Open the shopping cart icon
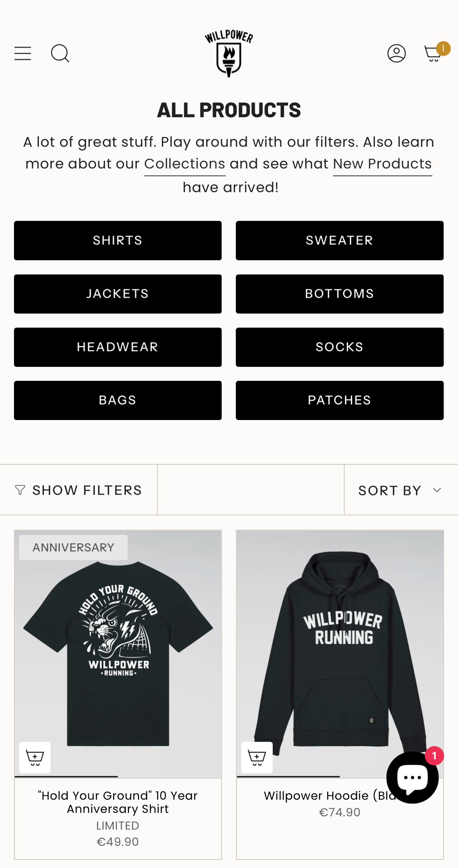 (433, 54)
